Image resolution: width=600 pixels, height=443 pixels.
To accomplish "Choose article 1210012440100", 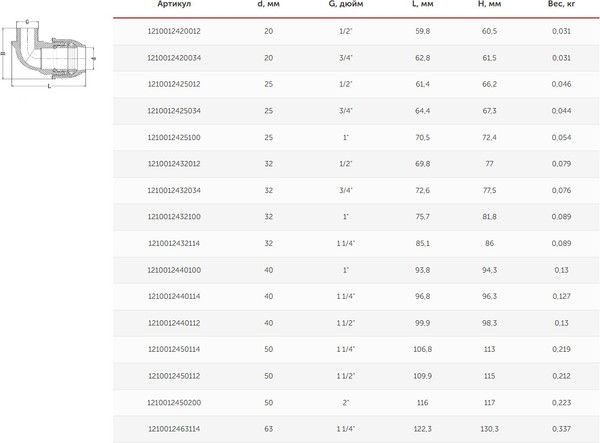I will (x=174, y=270).
